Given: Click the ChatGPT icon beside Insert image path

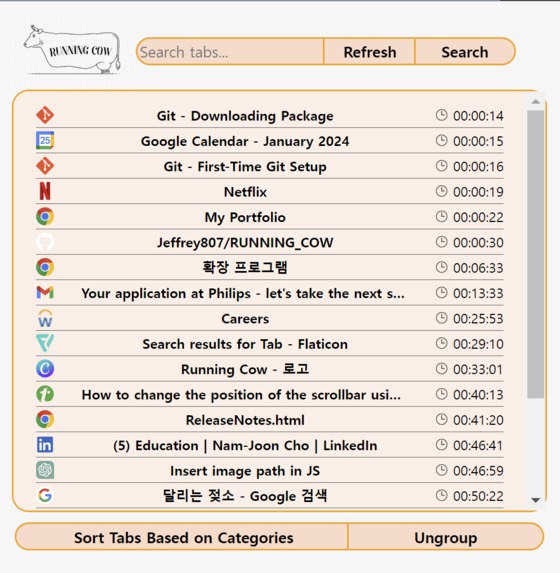Looking at the screenshot, I should 45,470.
